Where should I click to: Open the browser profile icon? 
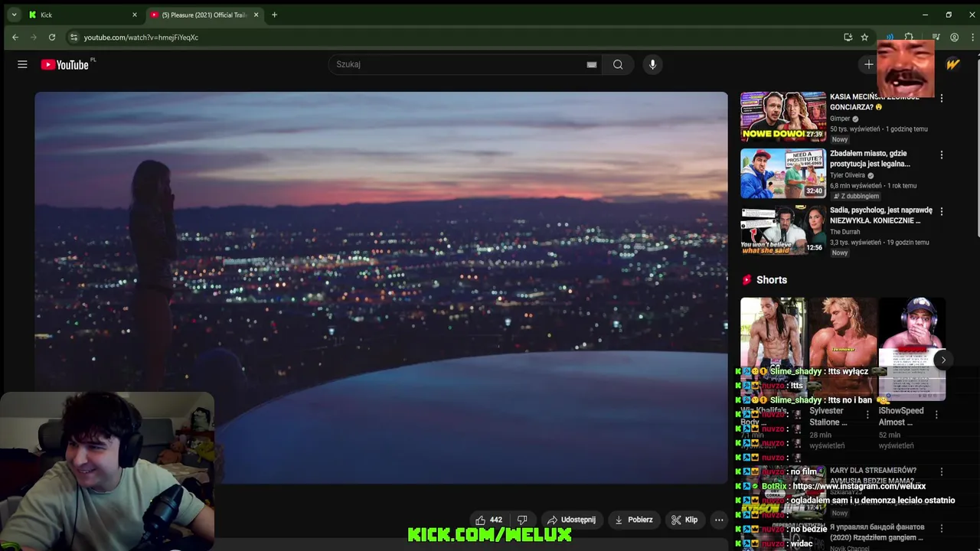[x=954, y=37]
